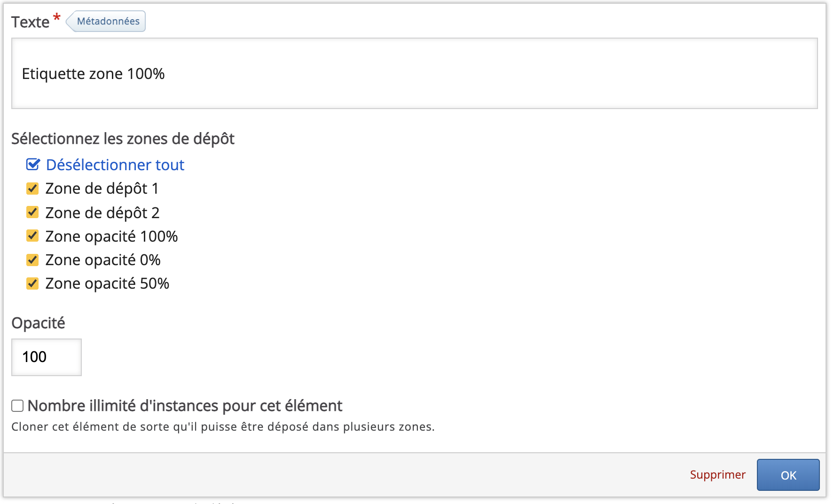
Task: Click the 'Zone opacité 50%' label text
Action: 107,284
